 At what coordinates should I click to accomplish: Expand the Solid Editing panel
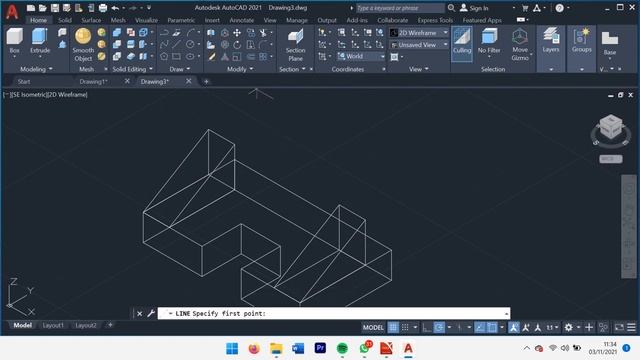pyautogui.click(x=133, y=69)
